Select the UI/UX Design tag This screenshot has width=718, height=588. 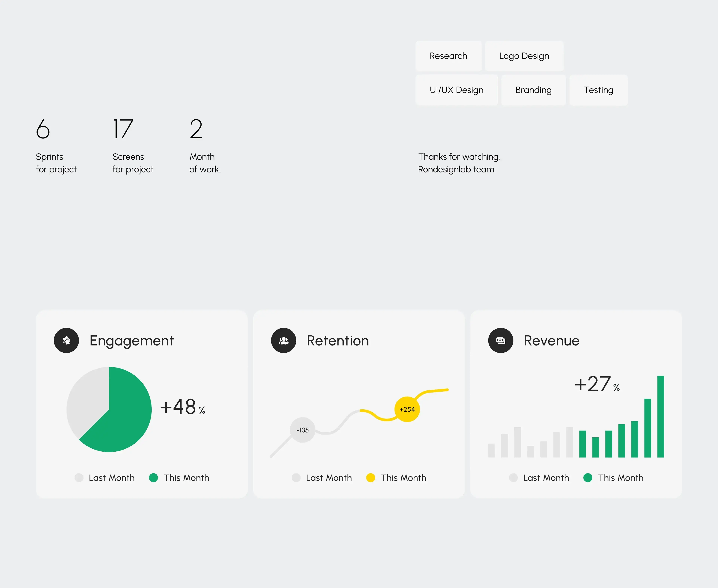point(456,90)
